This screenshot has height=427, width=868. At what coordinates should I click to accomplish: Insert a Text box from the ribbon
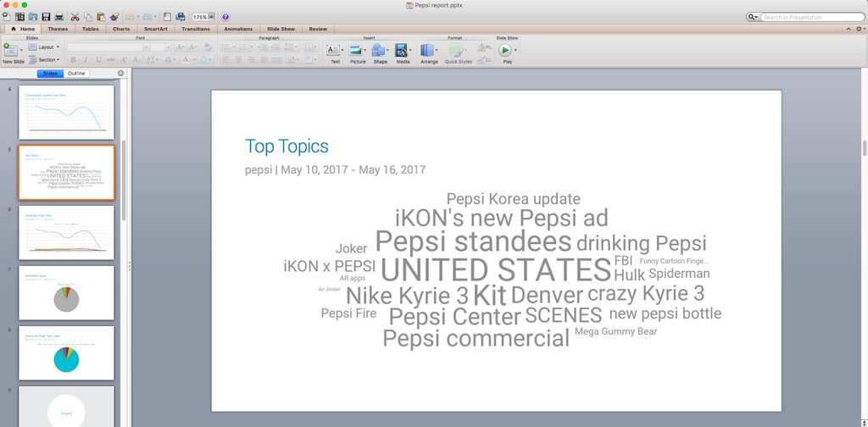point(335,51)
